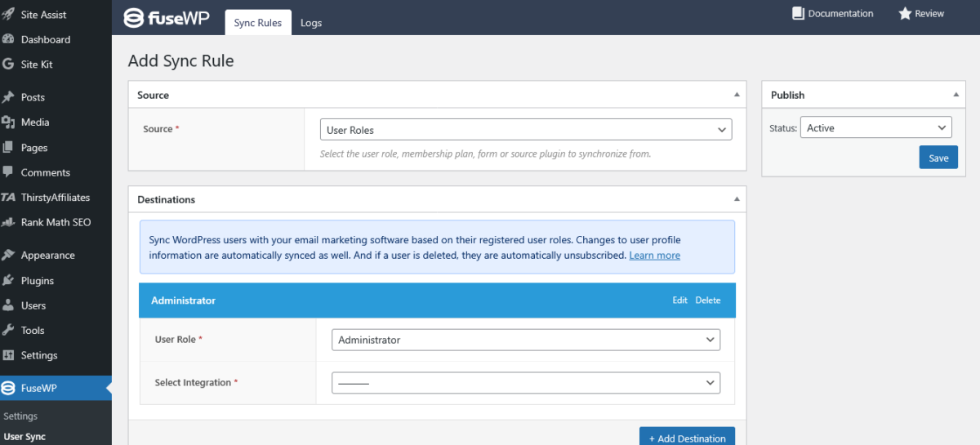Click the Pages icon in sidebar
Viewport: 980px width, 445px height.
coord(8,148)
